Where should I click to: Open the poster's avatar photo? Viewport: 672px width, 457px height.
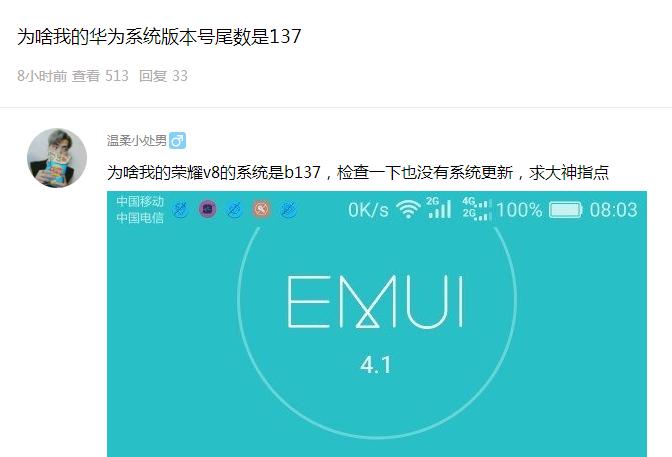[57, 158]
